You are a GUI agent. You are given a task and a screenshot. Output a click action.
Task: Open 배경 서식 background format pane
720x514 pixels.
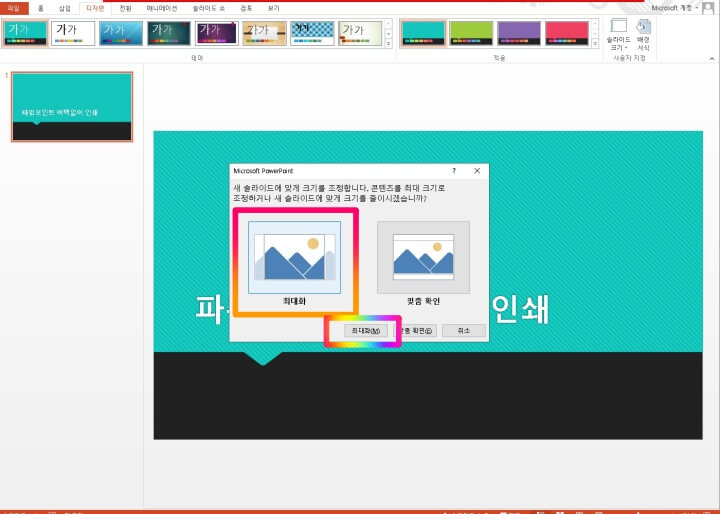[x=644, y=35]
